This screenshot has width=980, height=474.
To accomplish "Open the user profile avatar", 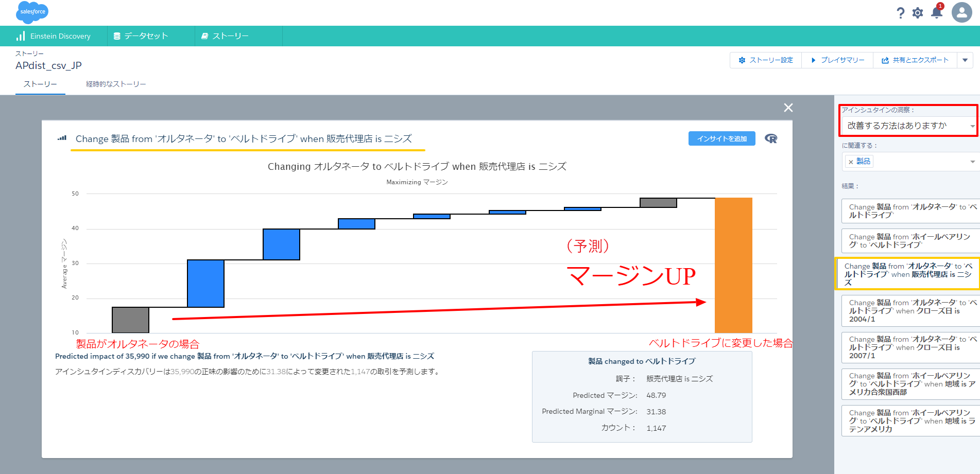I will [961, 12].
